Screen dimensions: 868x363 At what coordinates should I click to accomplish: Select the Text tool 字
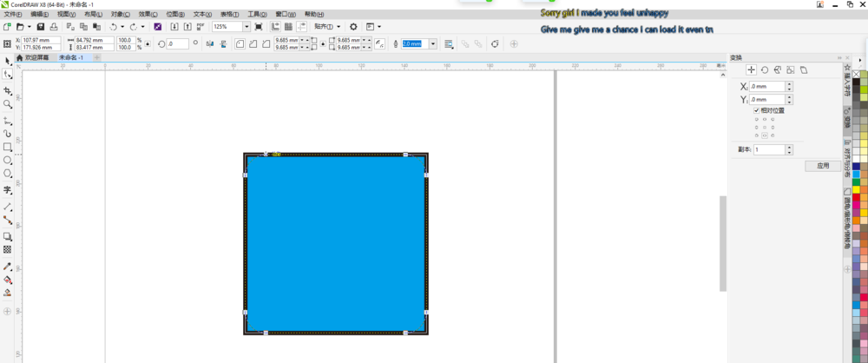7,190
